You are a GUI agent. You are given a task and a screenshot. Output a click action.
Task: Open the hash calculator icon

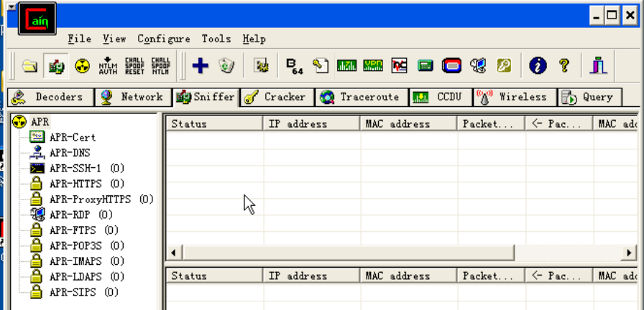tap(425, 65)
